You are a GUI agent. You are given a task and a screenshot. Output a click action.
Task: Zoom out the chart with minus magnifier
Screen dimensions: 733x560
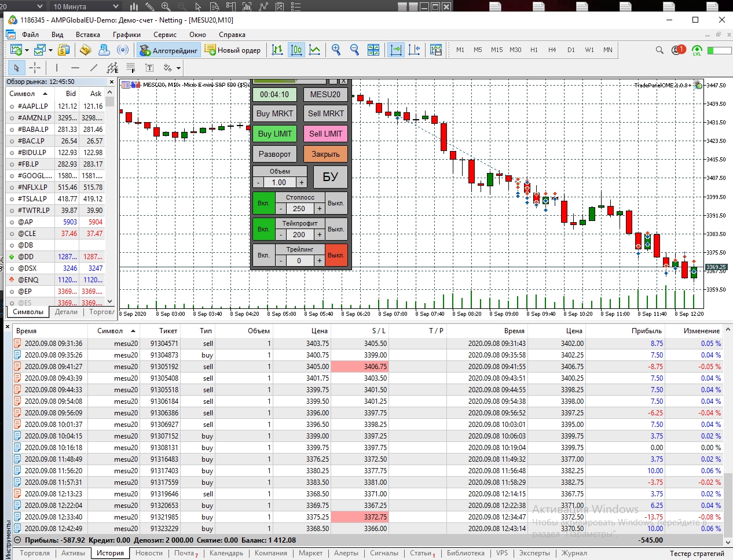(354, 50)
